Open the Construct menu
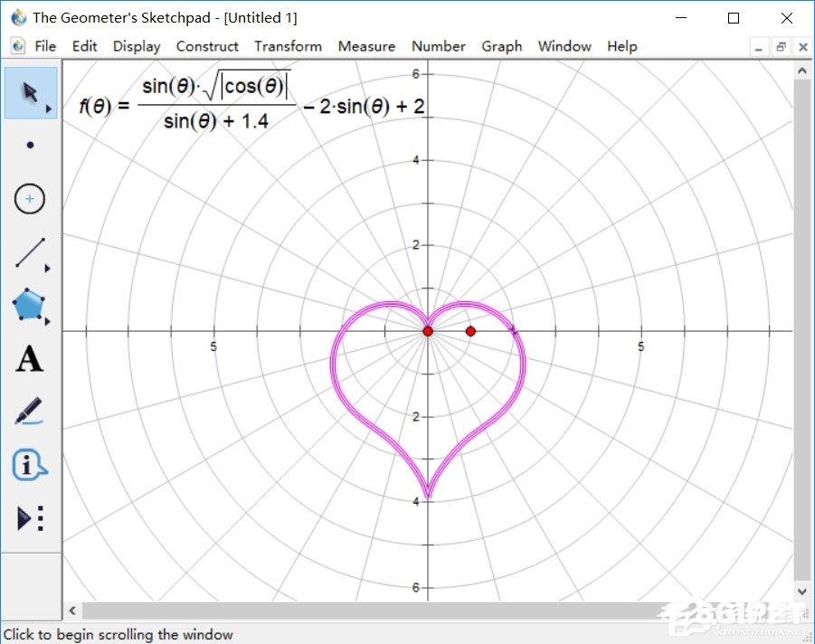This screenshot has height=644, width=815. (x=207, y=46)
